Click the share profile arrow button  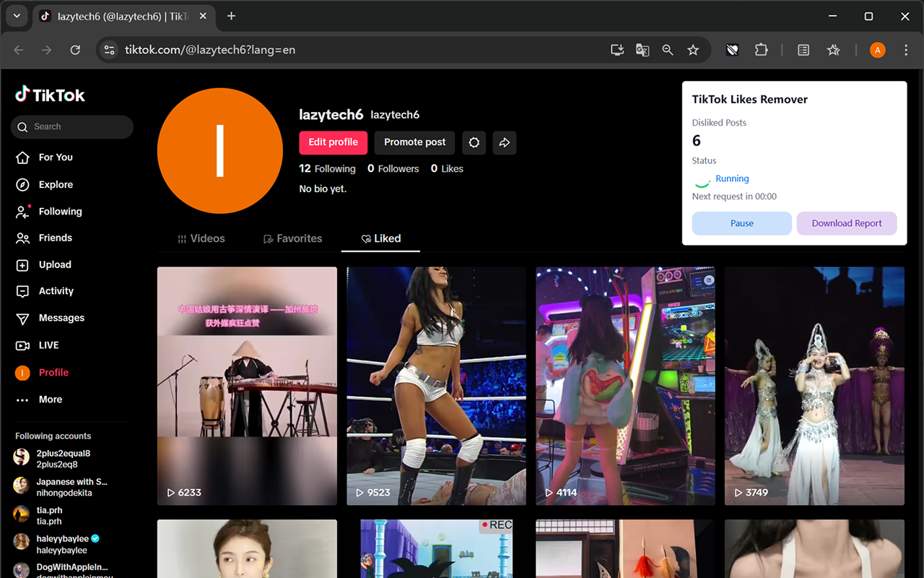pyautogui.click(x=505, y=142)
